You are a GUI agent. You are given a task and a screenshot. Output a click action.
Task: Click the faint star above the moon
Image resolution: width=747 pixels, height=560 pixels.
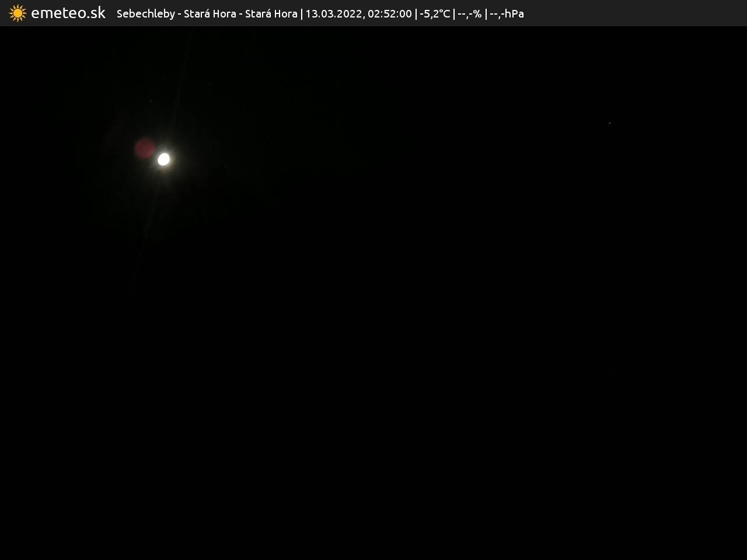click(151, 101)
